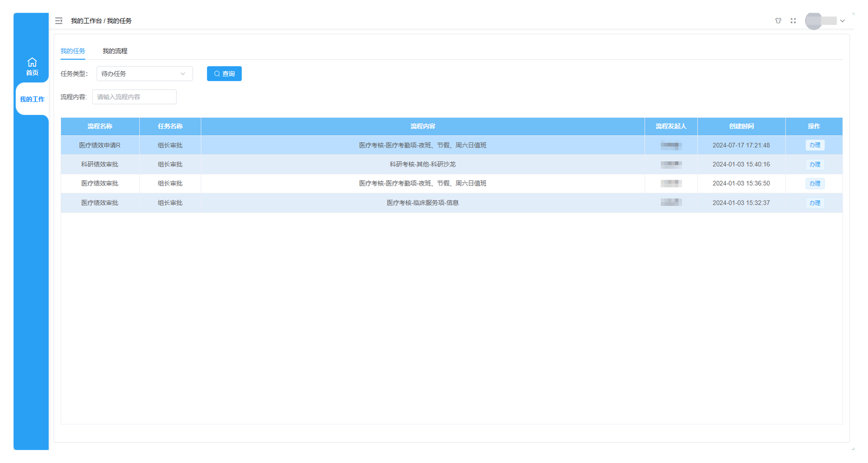Image resolution: width=868 pixels, height=463 pixels.
Task: Select the 医疗考核-临床服务项-信息 cell
Action: 423,203
